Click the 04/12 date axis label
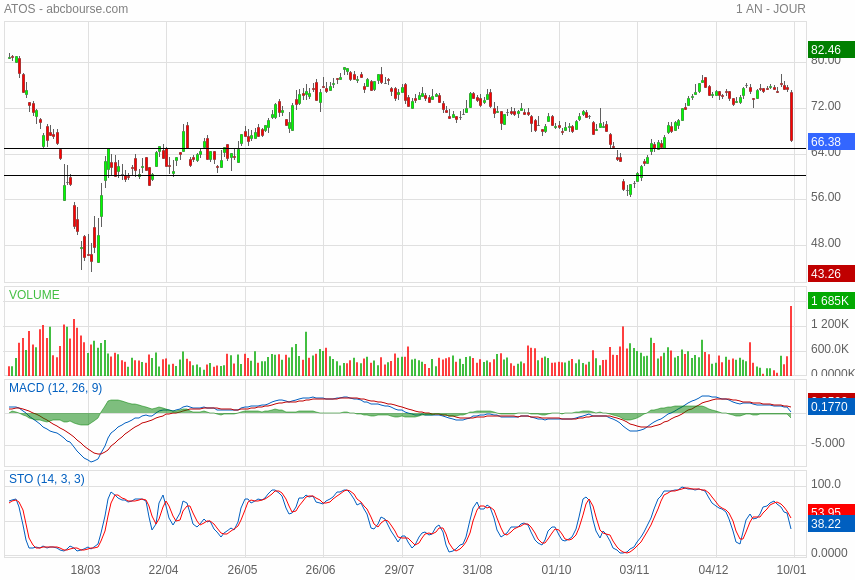855x580 pixels. (x=713, y=570)
